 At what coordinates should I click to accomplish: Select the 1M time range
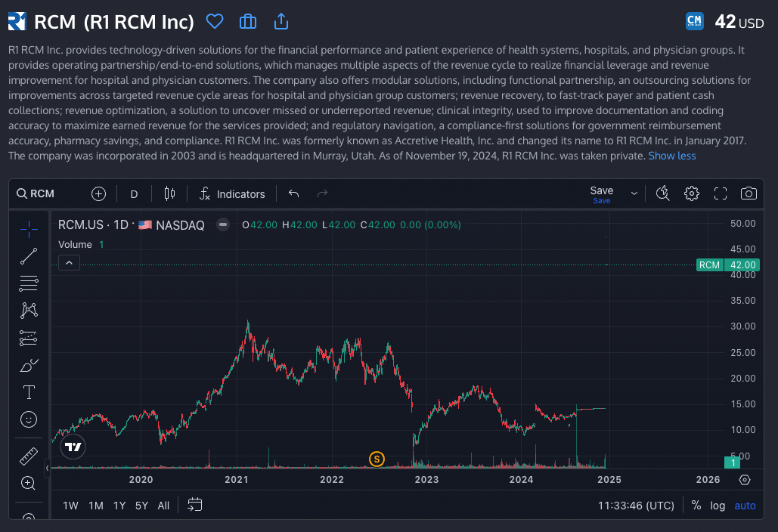(x=96, y=506)
